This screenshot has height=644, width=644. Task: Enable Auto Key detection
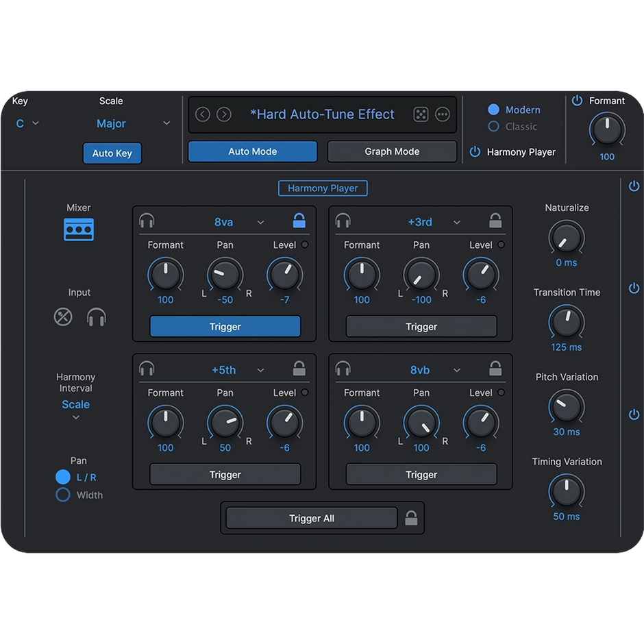112,153
